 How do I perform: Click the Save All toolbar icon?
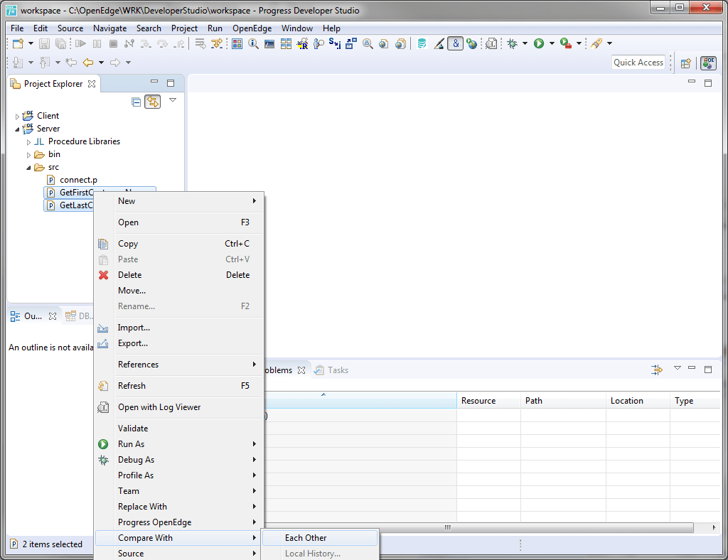61,43
